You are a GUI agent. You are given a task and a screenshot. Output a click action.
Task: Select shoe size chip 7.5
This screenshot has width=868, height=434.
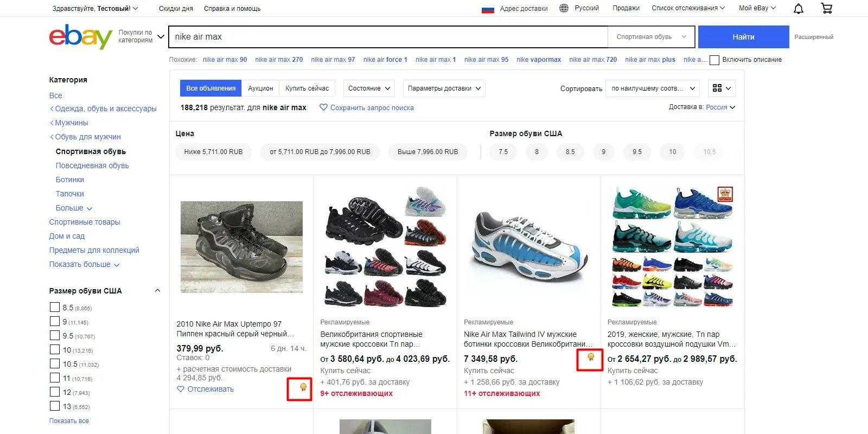coord(503,152)
